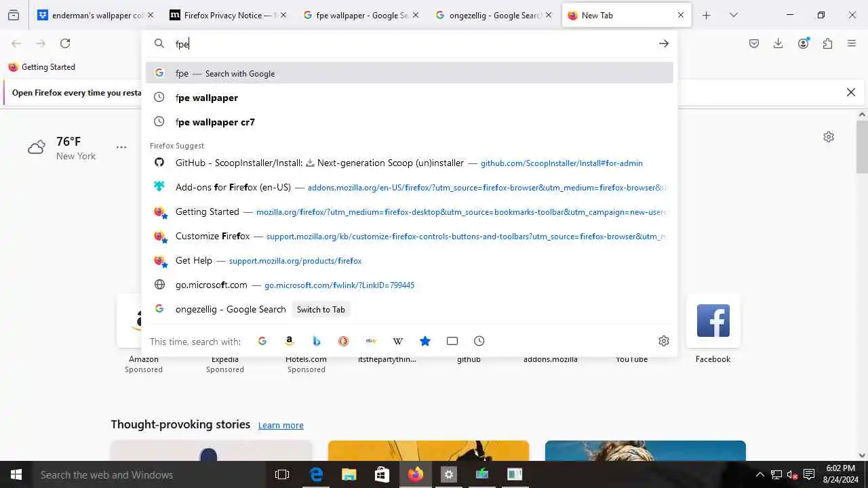Select 'fpe wallpaper cr7' history suggestion

(x=410, y=122)
